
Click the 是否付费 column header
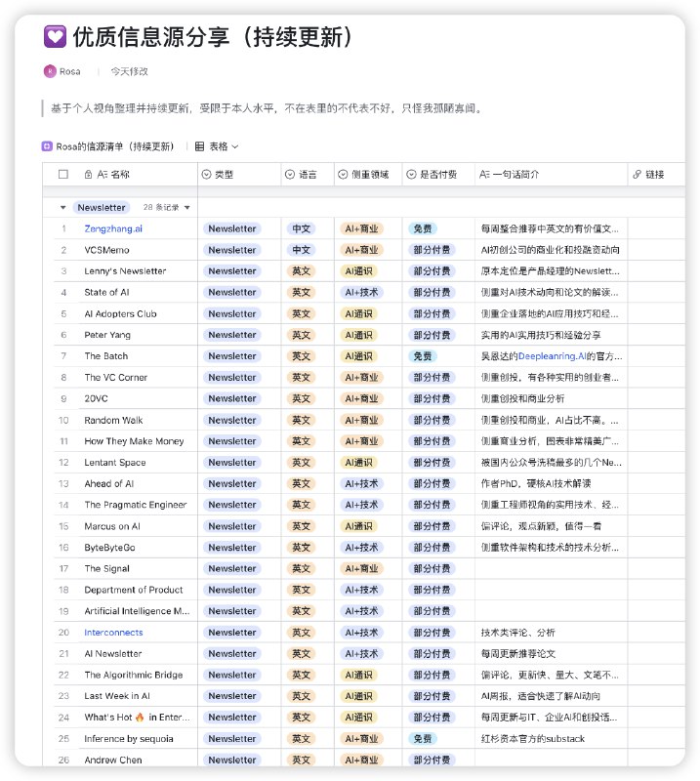pyautogui.click(x=439, y=175)
